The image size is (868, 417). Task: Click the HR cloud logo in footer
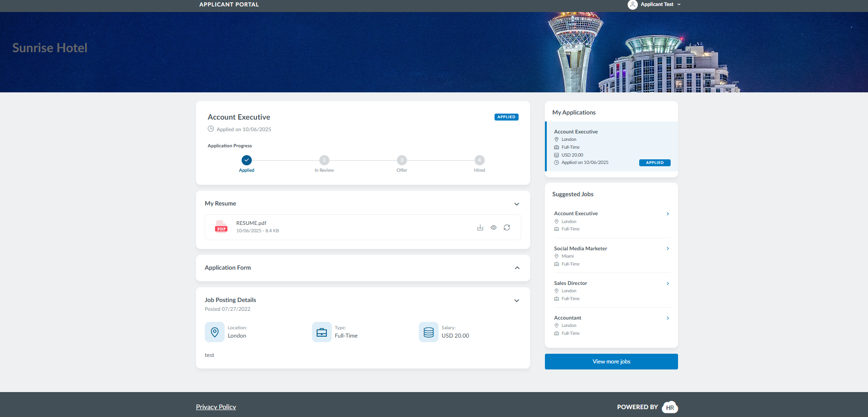tap(670, 407)
